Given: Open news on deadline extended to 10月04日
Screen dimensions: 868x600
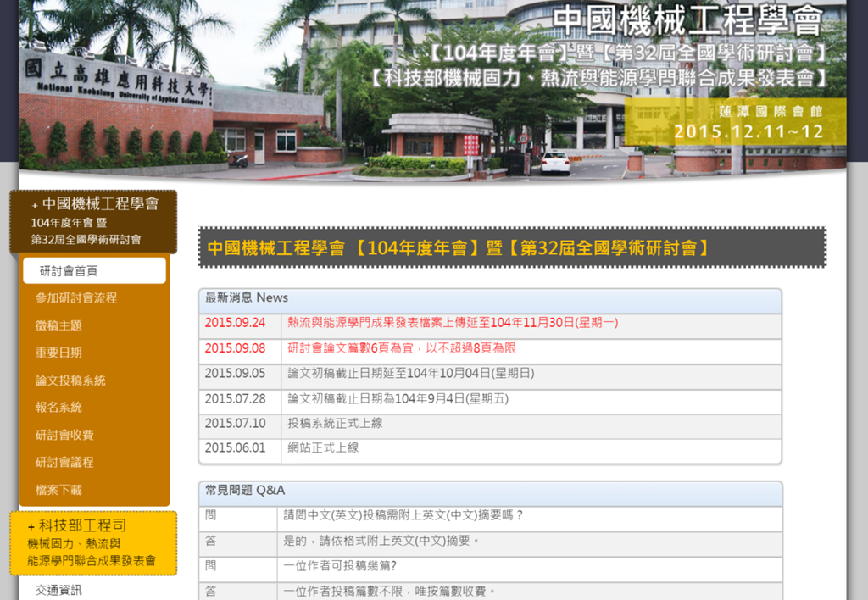Looking at the screenshot, I should pyautogui.click(x=410, y=374).
